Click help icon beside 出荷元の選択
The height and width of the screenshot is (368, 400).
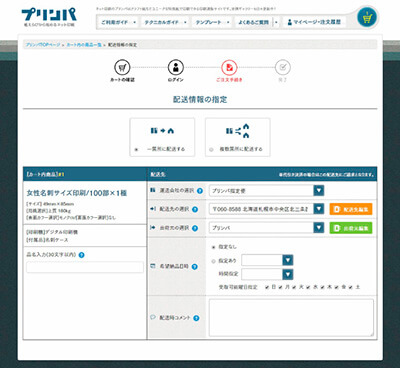pyautogui.click(x=195, y=228)
